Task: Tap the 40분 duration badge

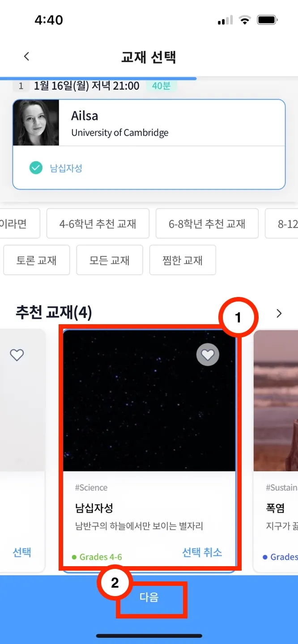Action: [x=161, y=85]
